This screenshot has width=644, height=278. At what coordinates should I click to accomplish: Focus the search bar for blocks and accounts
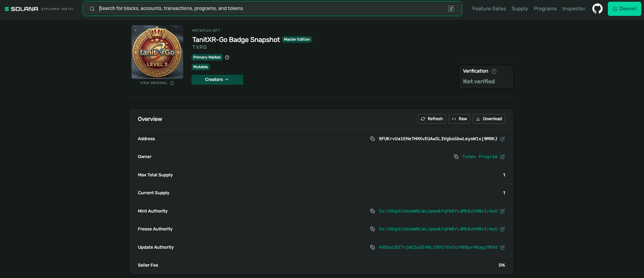[272, 9]
